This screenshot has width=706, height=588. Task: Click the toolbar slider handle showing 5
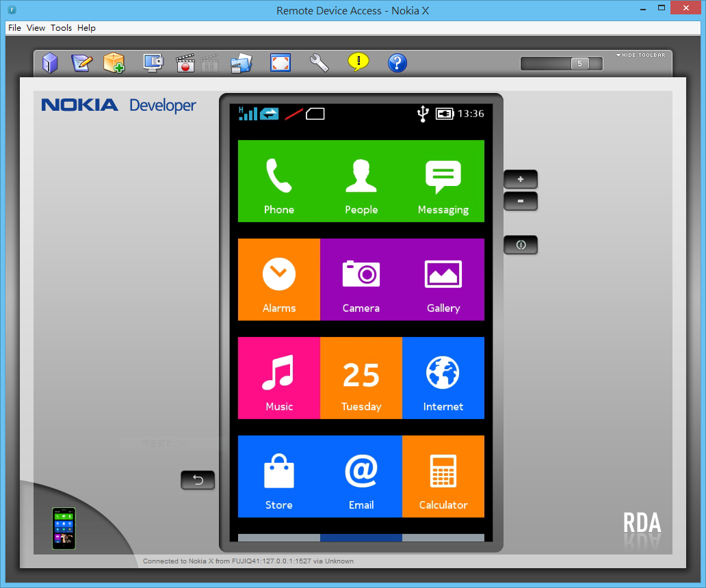(x=580, y=64)
